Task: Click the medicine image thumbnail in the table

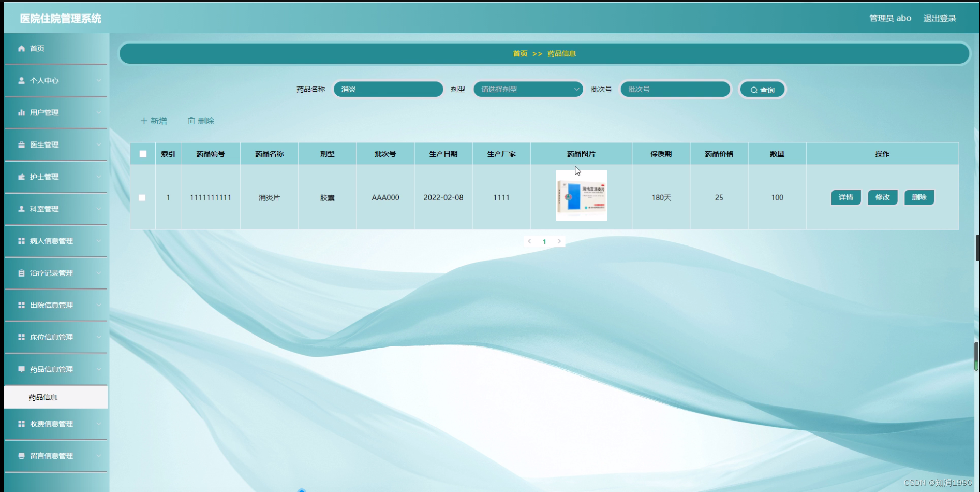Action: tap(581, 195)
